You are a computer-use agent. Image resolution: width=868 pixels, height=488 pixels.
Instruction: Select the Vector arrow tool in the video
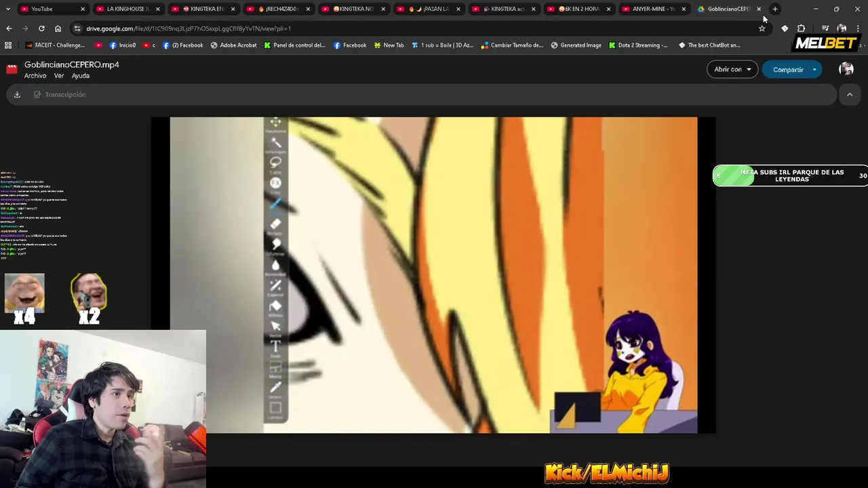[x=275, y=327]
